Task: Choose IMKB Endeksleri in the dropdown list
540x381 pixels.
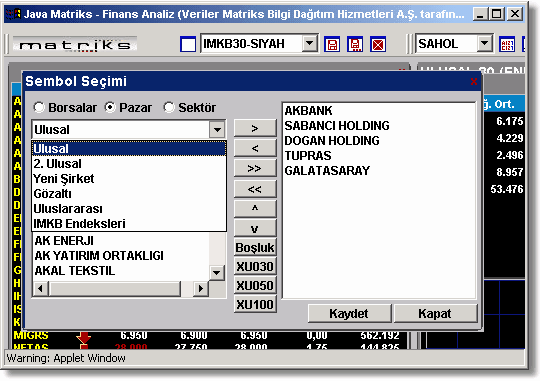Action: (x=129, y=224)
